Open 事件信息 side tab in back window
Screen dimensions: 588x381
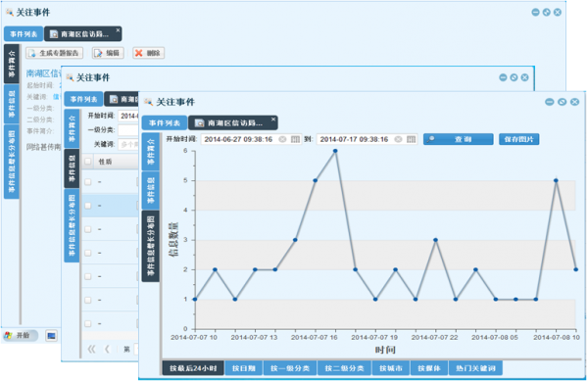[x=12, y=104]
